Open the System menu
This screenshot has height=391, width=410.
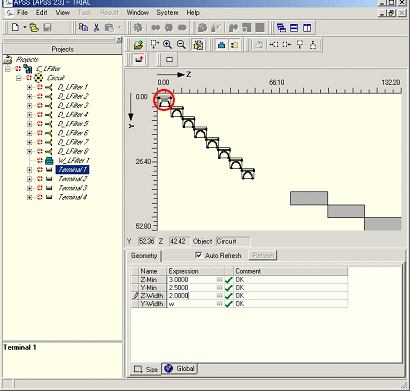tap(167, 13)
